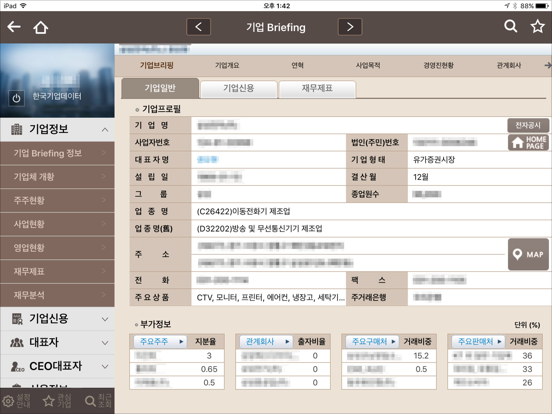Click the 주요상품 CTV, 모니터 value
552x414 pixels.
pyautogui.click(x=270, y=297)
